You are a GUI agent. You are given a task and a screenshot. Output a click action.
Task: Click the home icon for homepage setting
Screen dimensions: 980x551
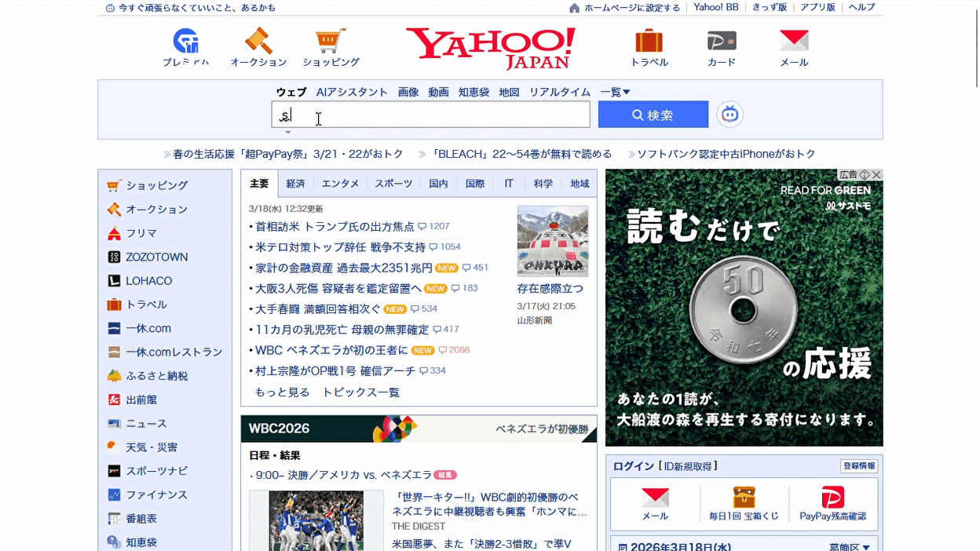click(x=574, y=8)
